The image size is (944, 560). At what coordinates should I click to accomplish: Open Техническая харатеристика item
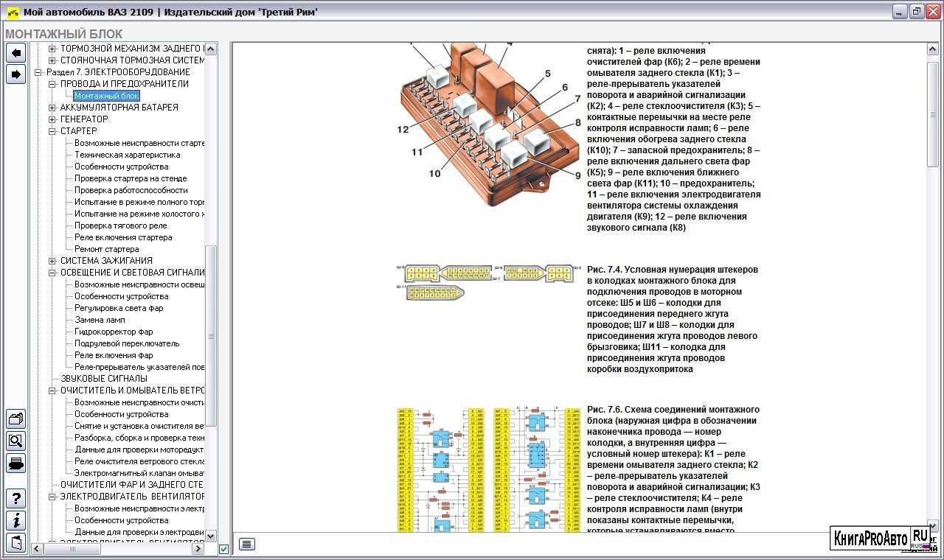click(x=127, y=155)
